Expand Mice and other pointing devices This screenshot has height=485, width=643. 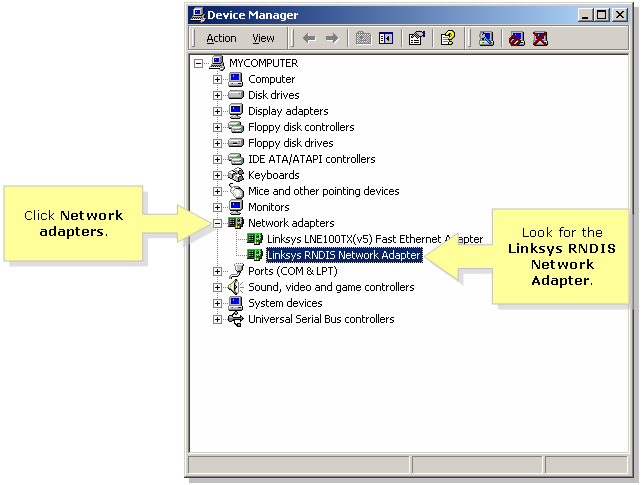[x=217, y=191]
